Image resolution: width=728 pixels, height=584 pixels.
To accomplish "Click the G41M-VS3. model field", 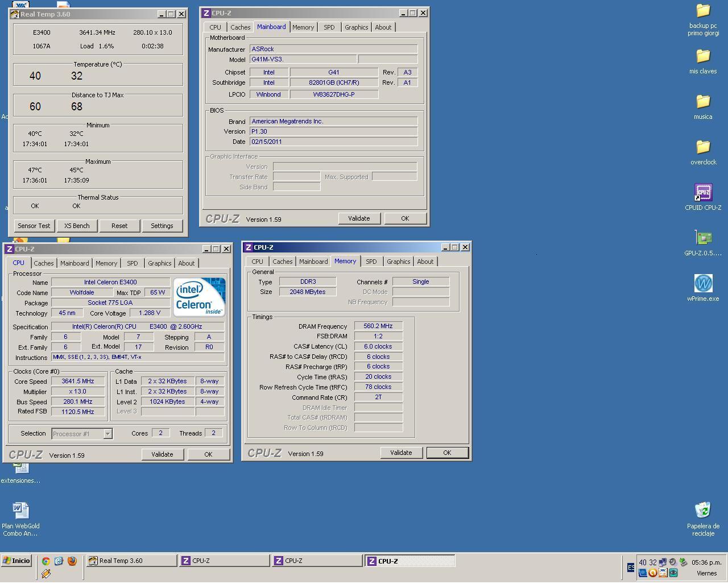I will pos(303,59).
